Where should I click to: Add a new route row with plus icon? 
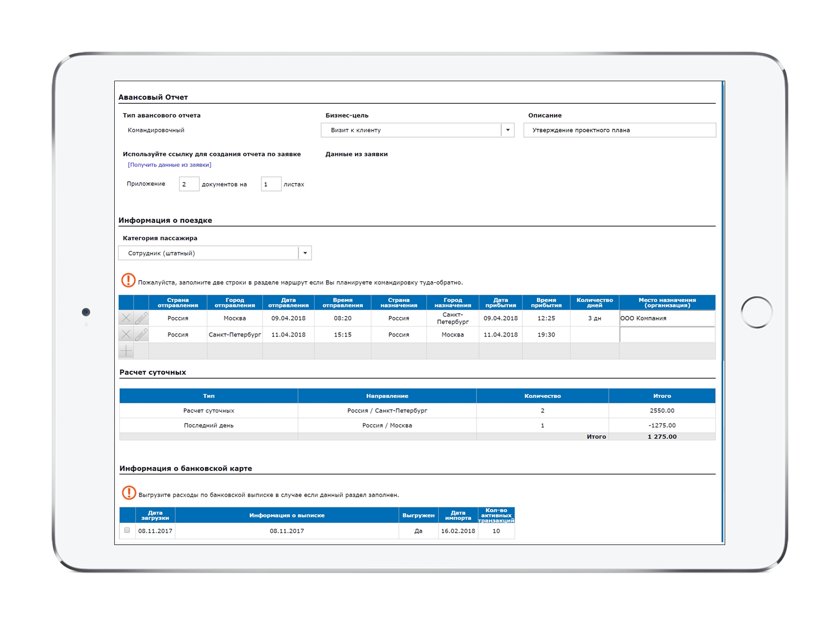coord(126,351)
